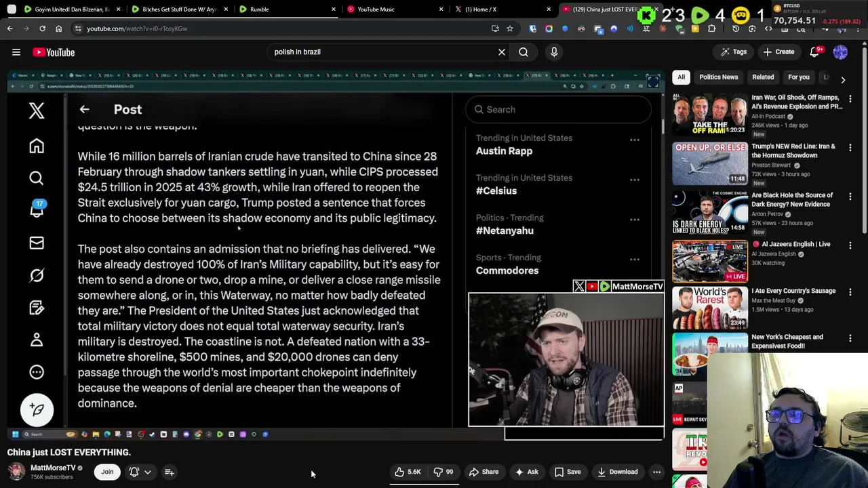Run search with the magnifier button
The image size is (868, 488).
524,52
